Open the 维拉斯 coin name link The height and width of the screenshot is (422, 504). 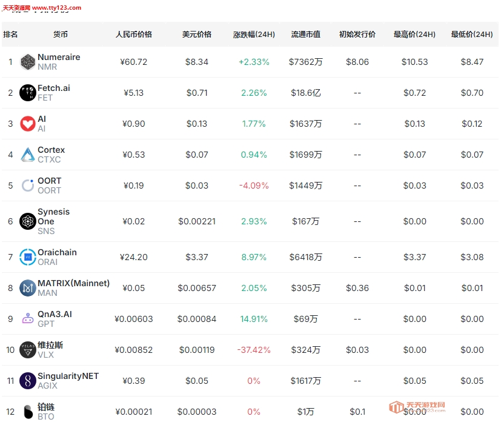pyautogui.click(x=50, y=345)
